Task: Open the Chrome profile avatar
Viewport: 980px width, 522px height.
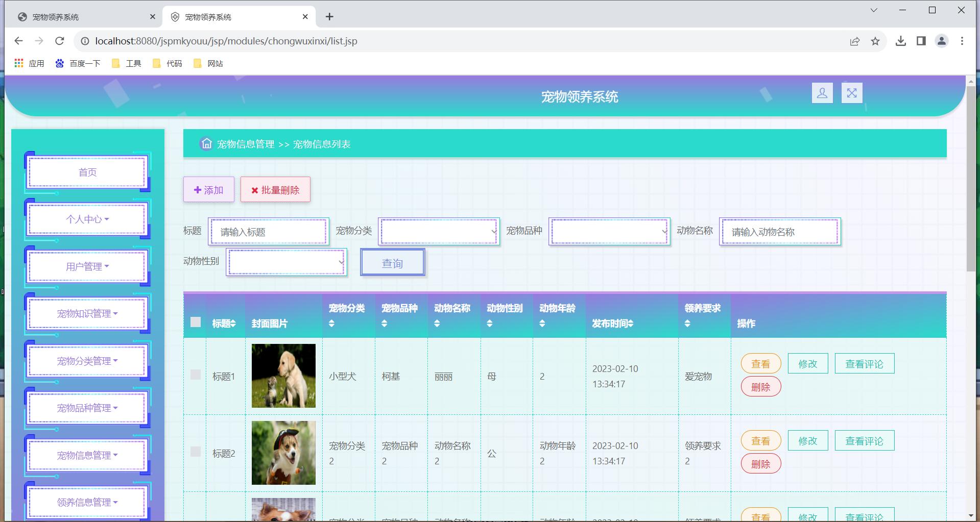Action: 942,41
